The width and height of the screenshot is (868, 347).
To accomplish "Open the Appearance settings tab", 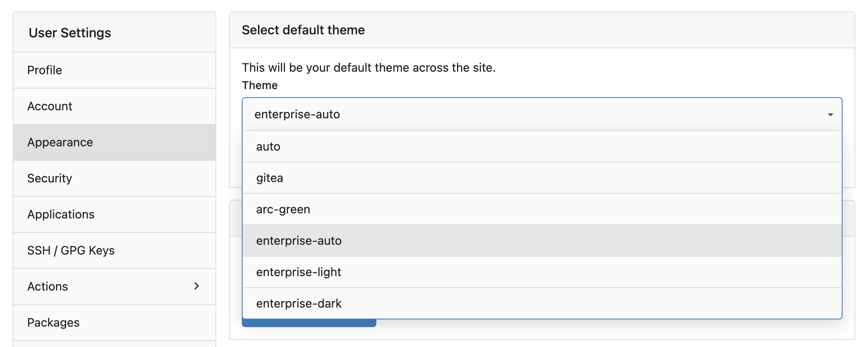I will click(60, 143).
